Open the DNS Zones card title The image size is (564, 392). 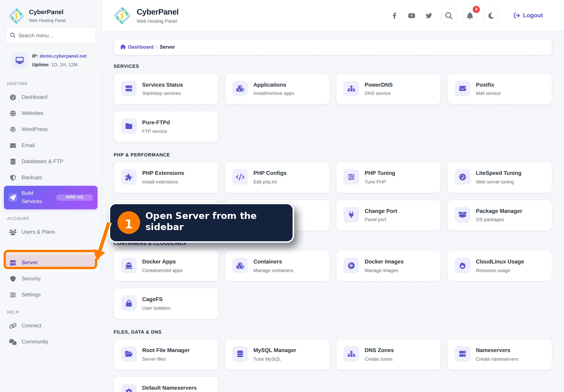379,350
